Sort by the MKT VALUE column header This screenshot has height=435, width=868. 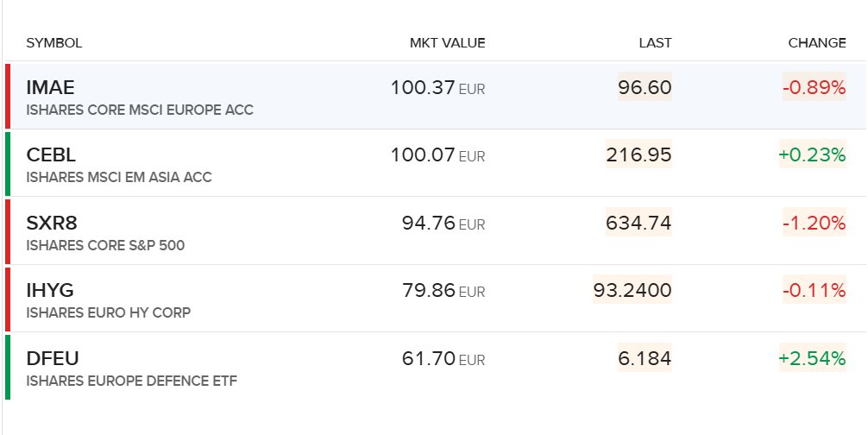click(x=447, y=43)
